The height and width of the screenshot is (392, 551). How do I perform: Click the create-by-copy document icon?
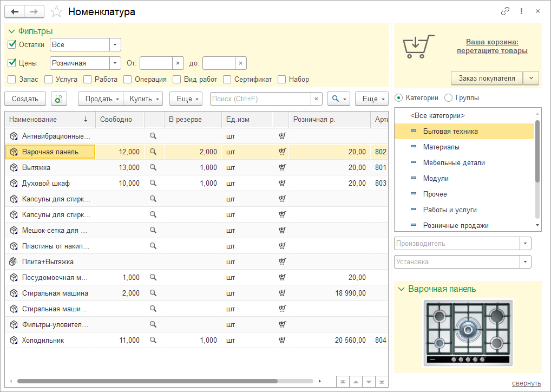[58, 99]
